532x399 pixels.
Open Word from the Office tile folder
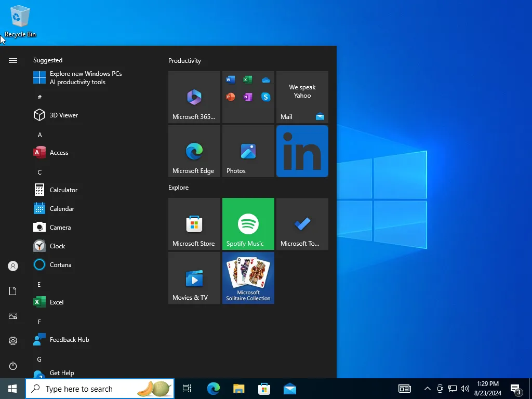point(230,79)
